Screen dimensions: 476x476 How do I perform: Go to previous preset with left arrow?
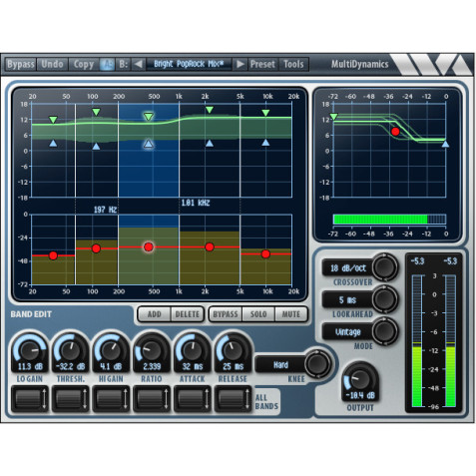tap(139, 64)
